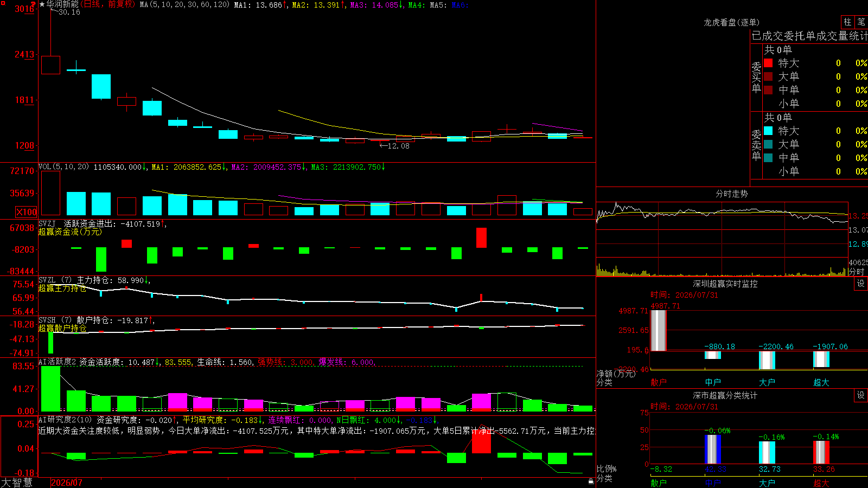This screenshot has height=488, width=868.
Task: Open 设 settings for 深圳超赢实时监控
Action: 861,284
